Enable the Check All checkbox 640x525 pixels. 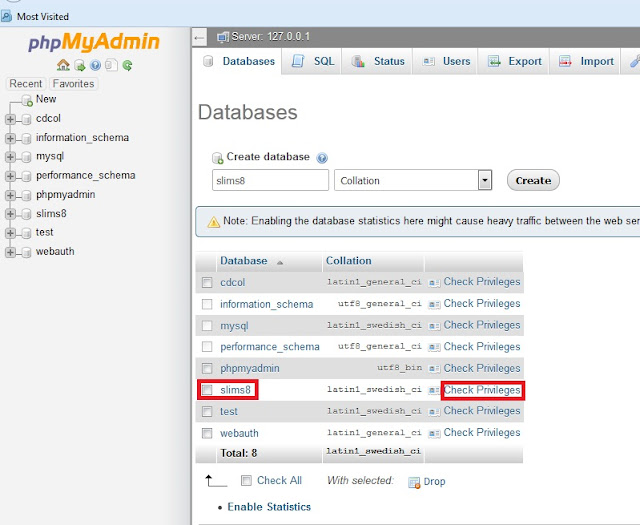point(246,481)
